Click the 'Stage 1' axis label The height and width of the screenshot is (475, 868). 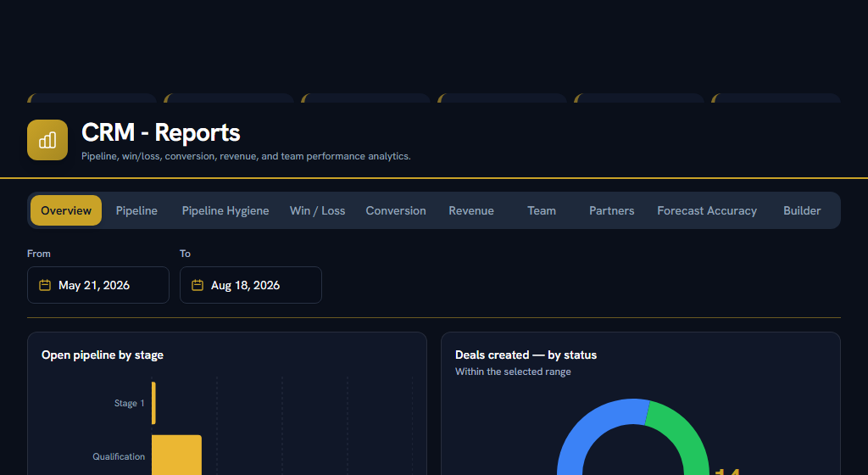point(129,403)
